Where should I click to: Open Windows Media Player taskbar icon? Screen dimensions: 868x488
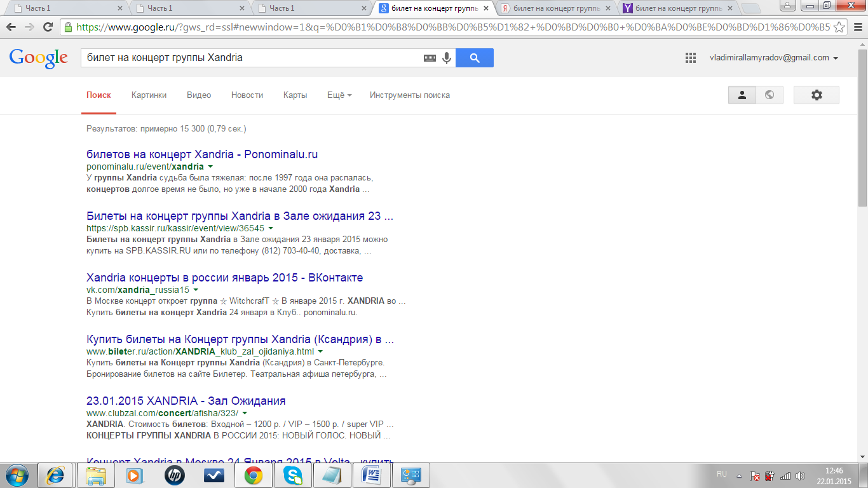click(x=134, y=475)
